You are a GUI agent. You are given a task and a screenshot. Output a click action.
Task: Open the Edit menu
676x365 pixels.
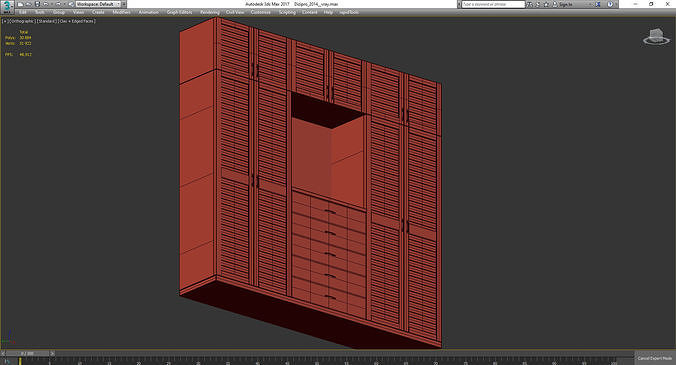point(22,12)
